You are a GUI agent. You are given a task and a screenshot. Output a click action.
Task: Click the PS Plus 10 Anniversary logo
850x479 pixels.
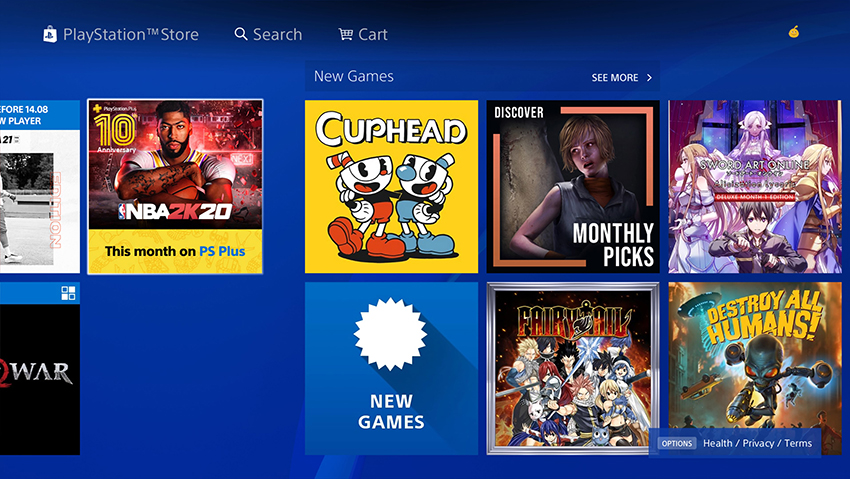(x=115, y=128)
